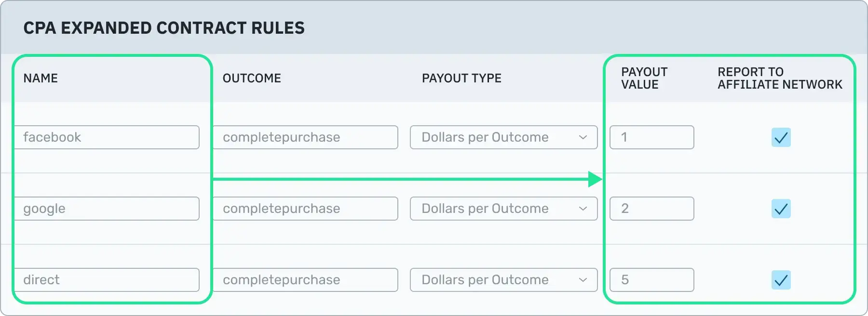Select the PAYOUT TYPE column header
Screen dimensions: 868x316
[461, 78]
